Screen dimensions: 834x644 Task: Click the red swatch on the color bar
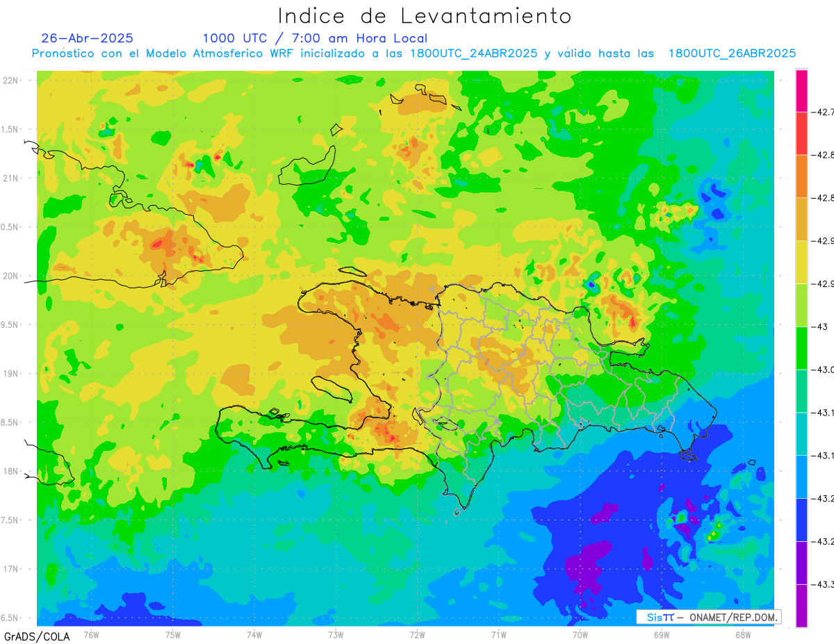(x=801, y=133)
